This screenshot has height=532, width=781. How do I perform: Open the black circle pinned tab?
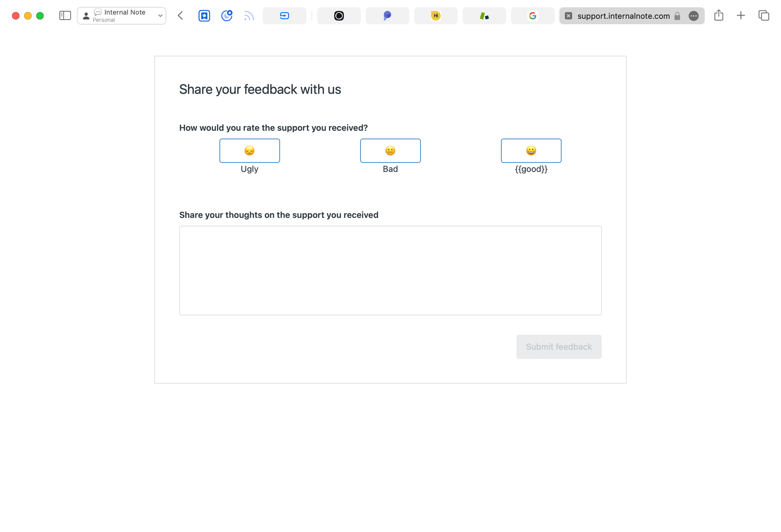coord(339,16)
